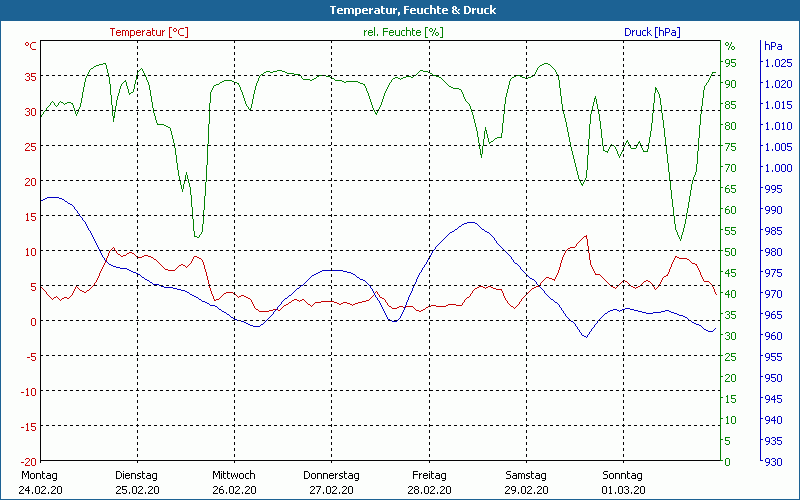Choose the Donnerstag 27.02.20 date label

331,482
